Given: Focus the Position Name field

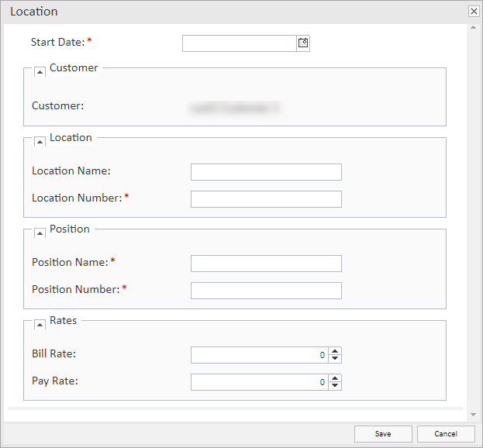Looking at the screenshot, I should click(266, 264).
